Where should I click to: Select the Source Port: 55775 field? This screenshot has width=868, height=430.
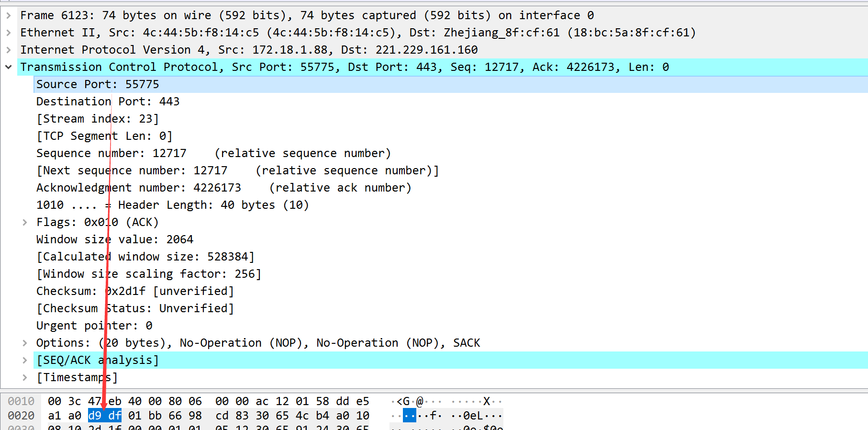click(x=451, y=84)
